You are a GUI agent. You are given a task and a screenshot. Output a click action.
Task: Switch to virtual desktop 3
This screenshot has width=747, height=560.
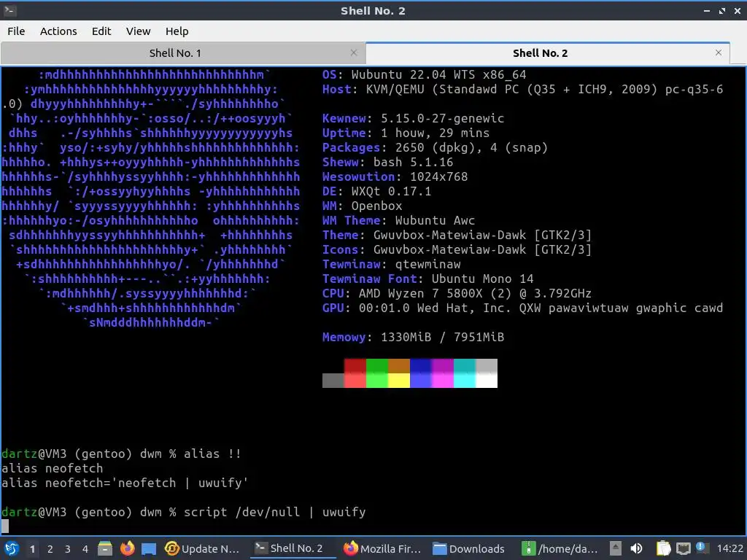point(68,549)
